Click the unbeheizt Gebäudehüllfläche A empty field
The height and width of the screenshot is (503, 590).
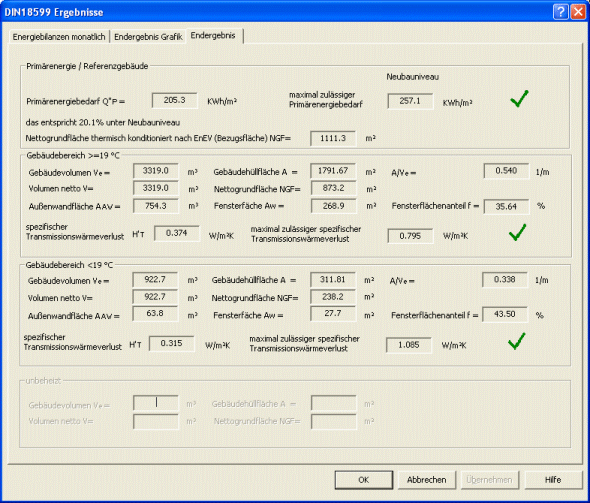333,403
